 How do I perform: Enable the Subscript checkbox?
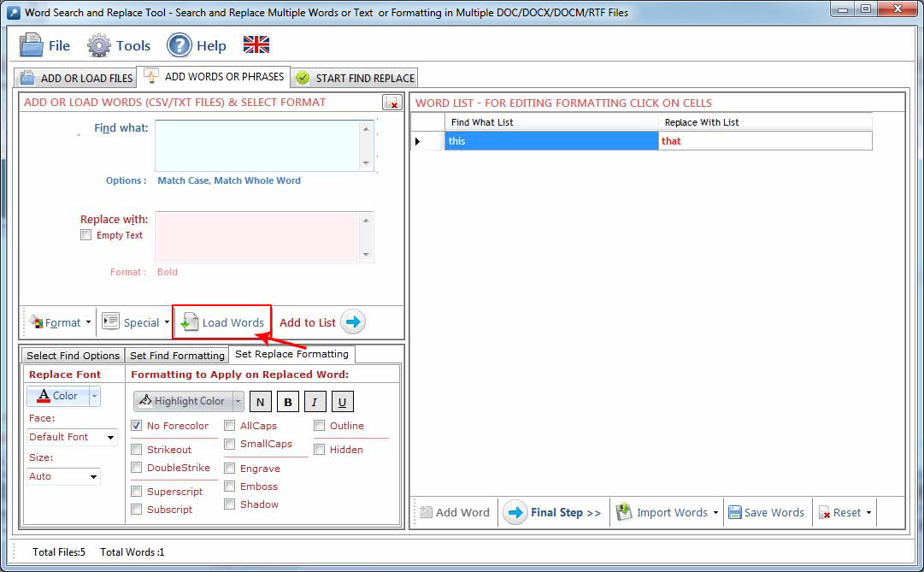(x=137, y=510)
